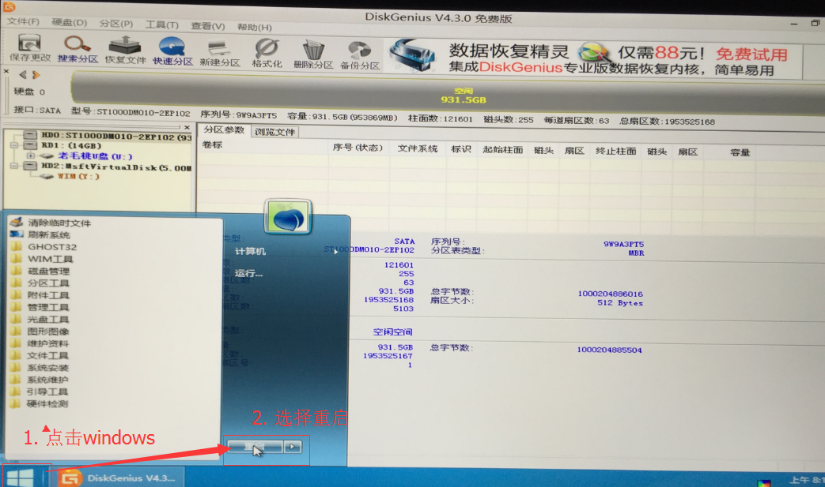Close the disk tree panel with its X
The height and width of the screenshot is (487, 825).
pyautogui.click(x=187, y=127)
